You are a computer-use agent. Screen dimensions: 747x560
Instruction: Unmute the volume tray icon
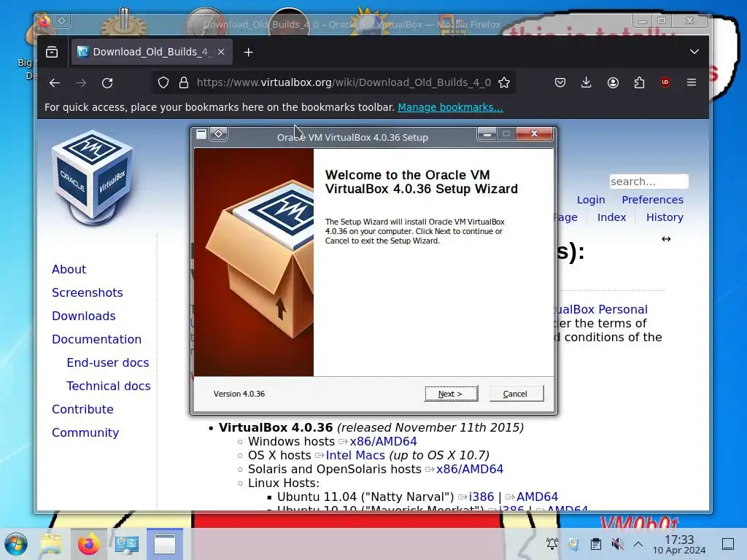coord(617,544)
